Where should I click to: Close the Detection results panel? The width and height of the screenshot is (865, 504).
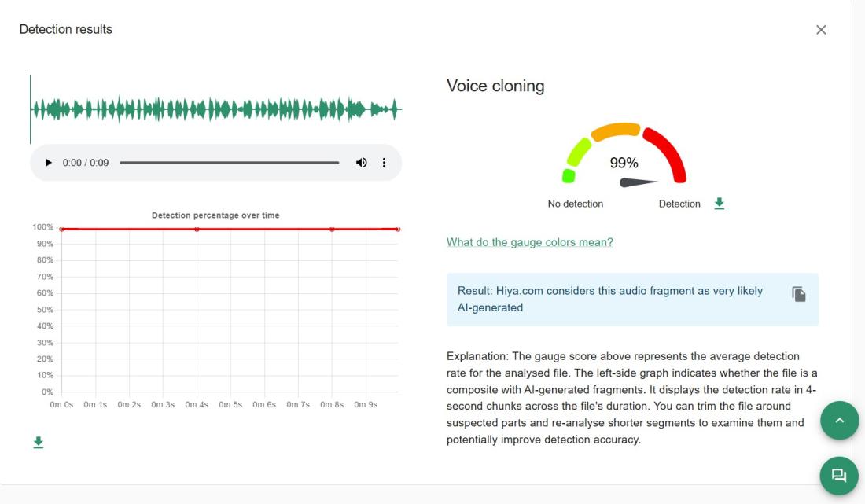[821, 30]
